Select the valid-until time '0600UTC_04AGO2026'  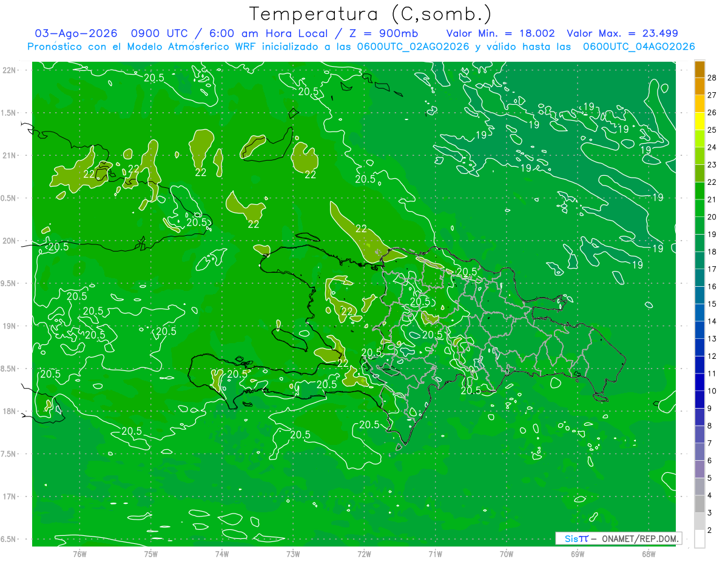pos(639,47)
